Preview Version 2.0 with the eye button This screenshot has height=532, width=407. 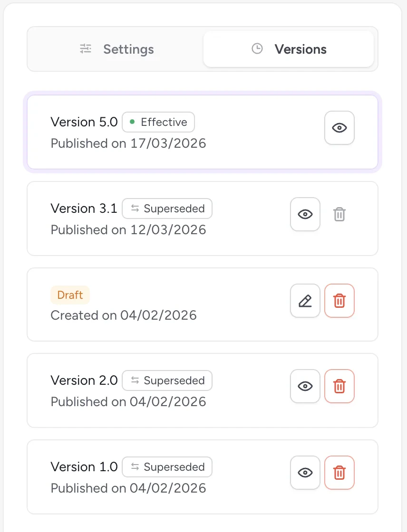point(305,386)
